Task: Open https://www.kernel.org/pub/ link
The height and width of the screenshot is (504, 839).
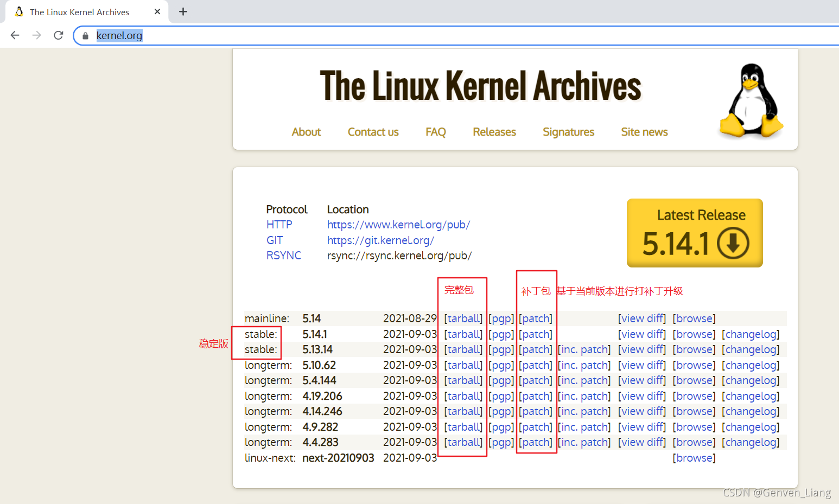Action: [x=398, y=225]
